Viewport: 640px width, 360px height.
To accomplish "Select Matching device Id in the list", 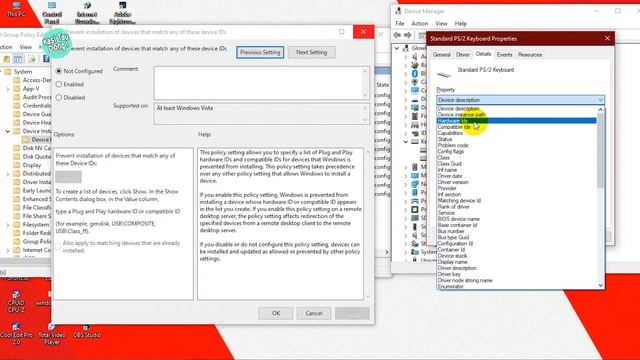I will (x=517, y=200).
